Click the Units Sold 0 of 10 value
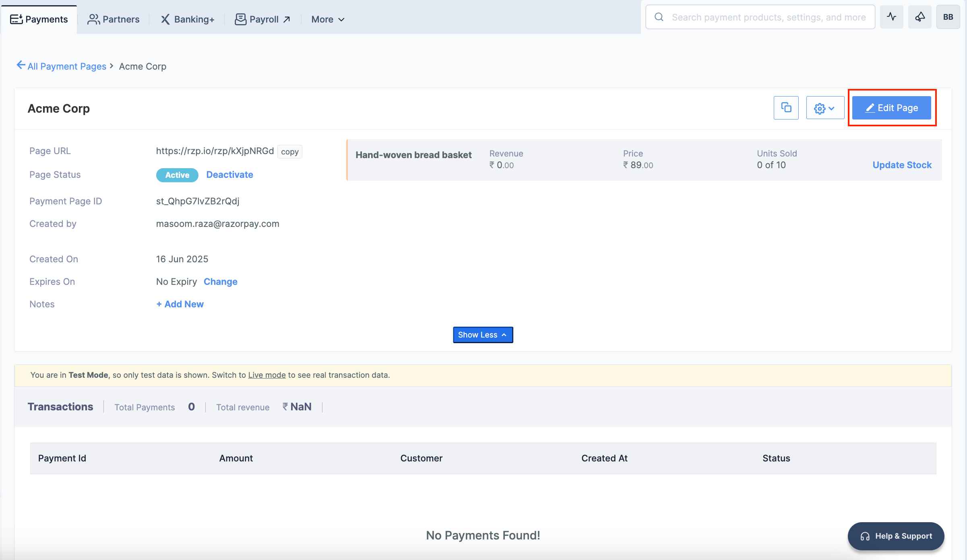The height and width of the screenshot is (560, 967). [x=771, y=165]
